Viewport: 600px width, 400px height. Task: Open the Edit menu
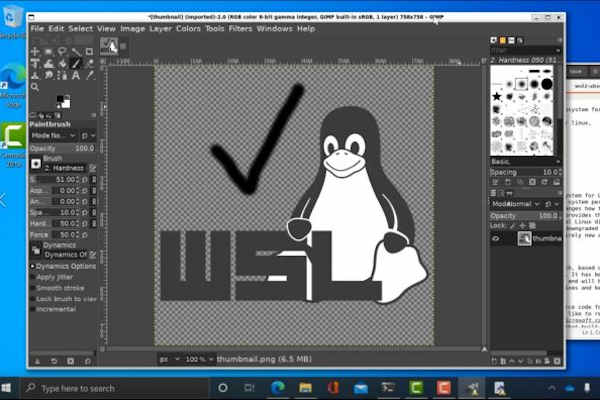click(x=56, y=29)
